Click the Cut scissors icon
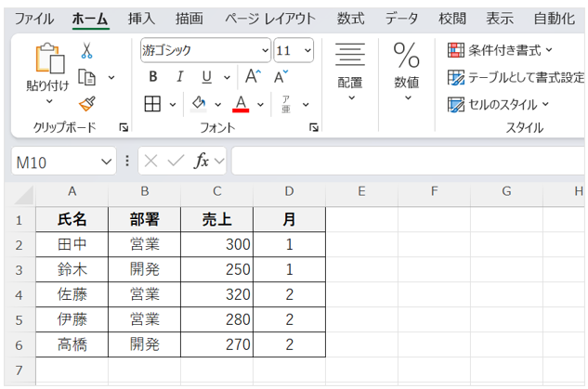The height and width of the screenshot is (389, 588). (86, 50)
